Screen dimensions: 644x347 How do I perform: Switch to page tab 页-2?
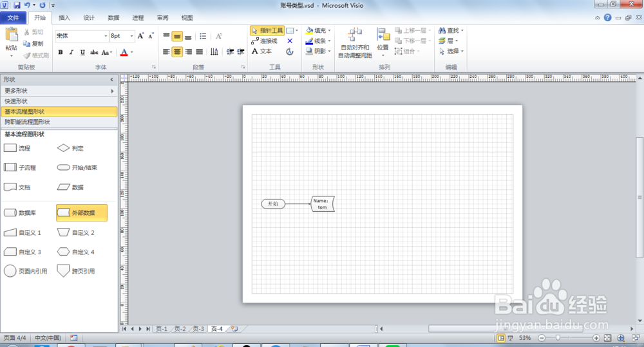click(x=180, y=329)
